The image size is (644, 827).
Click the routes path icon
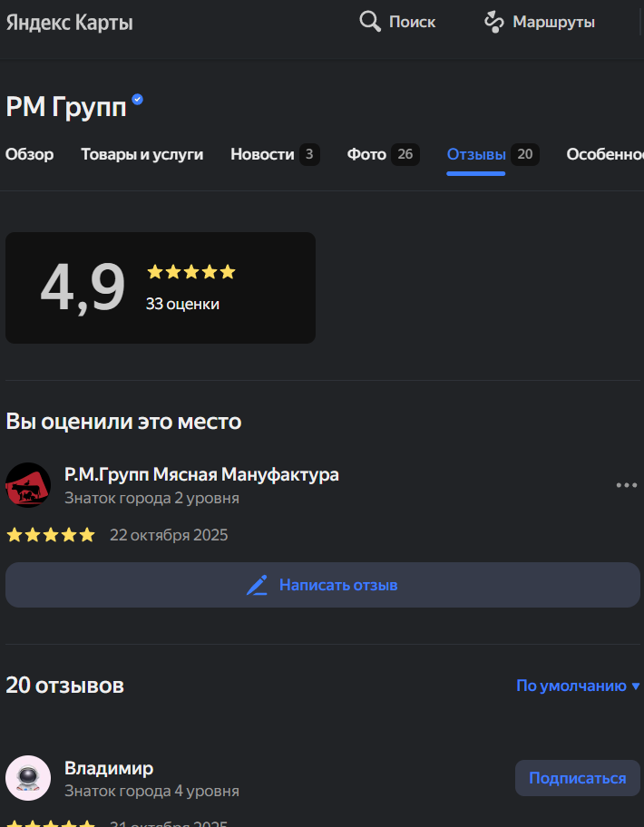tap(493, 22)
